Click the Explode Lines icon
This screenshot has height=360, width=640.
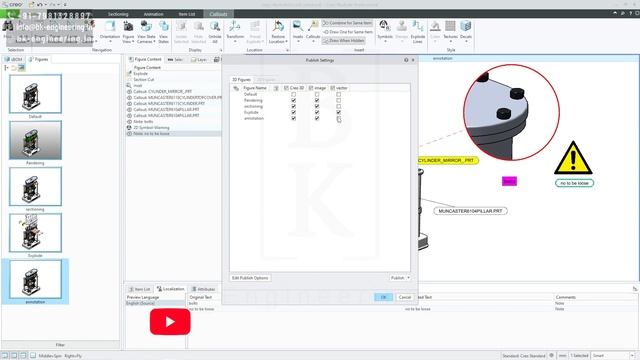click(418, 27)
